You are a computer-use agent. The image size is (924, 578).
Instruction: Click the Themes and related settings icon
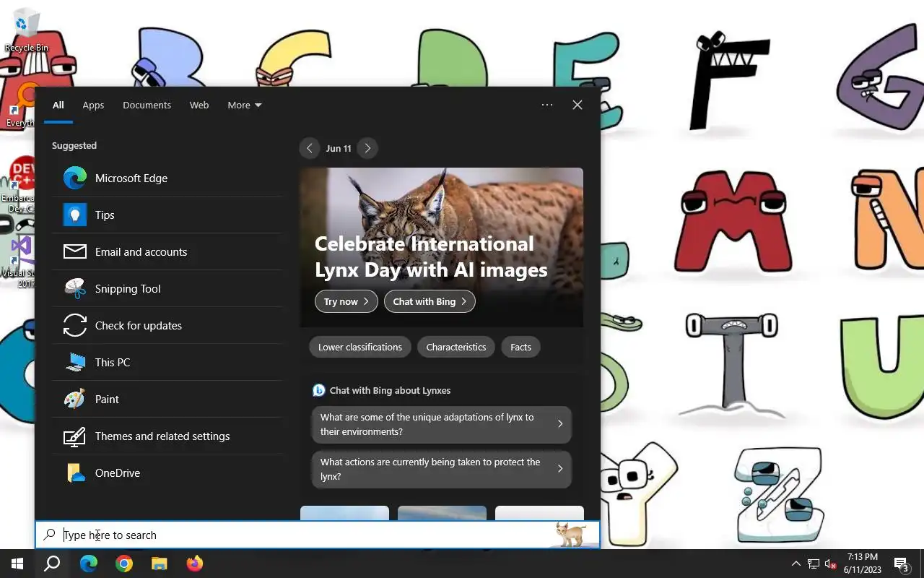pyautogui.click(x=75, y=436)
